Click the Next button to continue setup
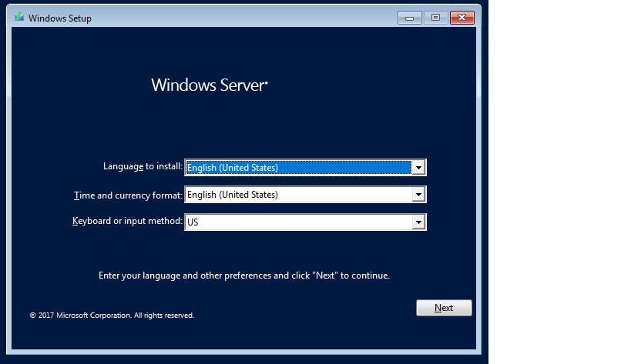The height and width of the screenshot is (364, 631). click(x=444, y=308)
